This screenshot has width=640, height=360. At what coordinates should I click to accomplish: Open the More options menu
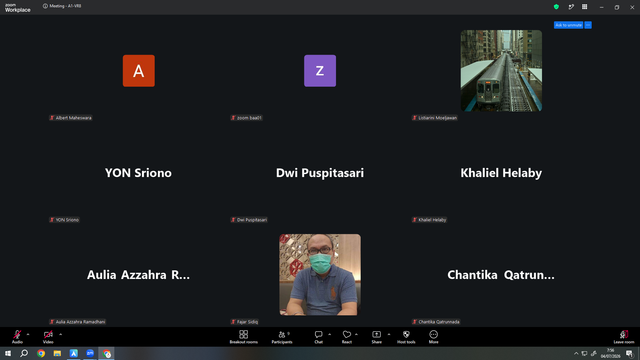[433, 337]
